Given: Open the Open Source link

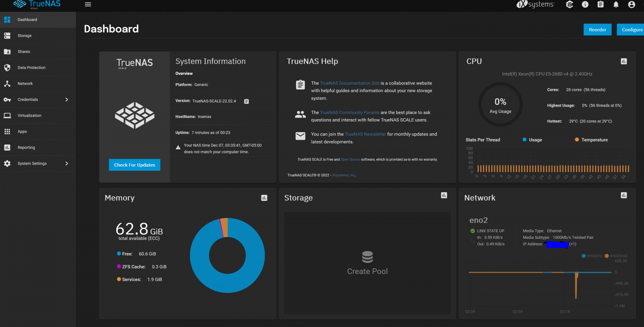Looking at the screenshot, I should [x=350, y=160].
